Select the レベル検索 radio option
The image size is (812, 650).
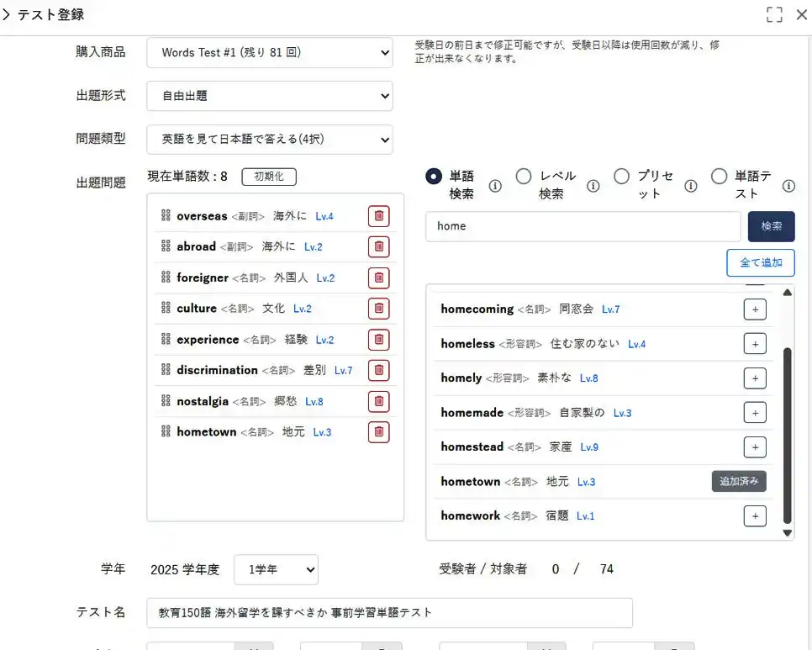coord(524,177)
